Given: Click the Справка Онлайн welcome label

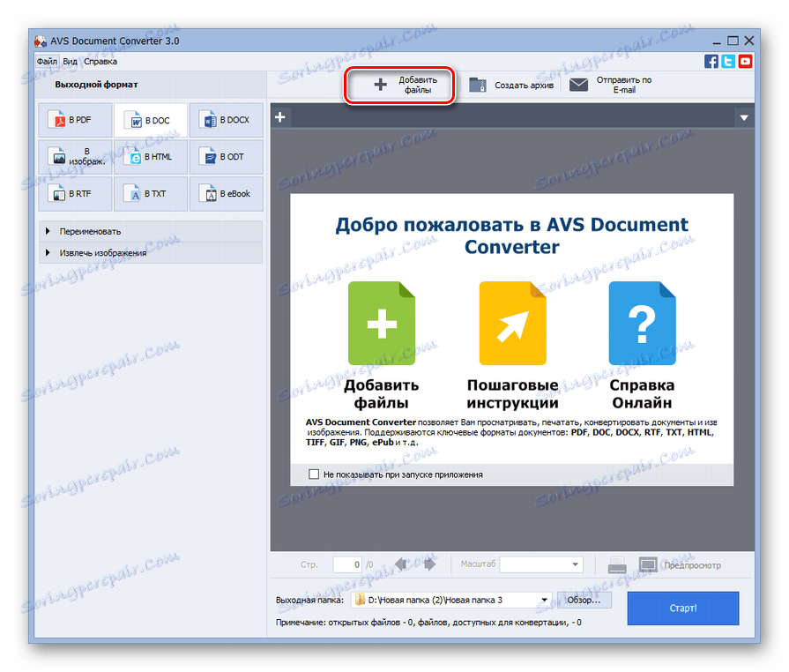Looking at the screenshot, I should [642, 394].
